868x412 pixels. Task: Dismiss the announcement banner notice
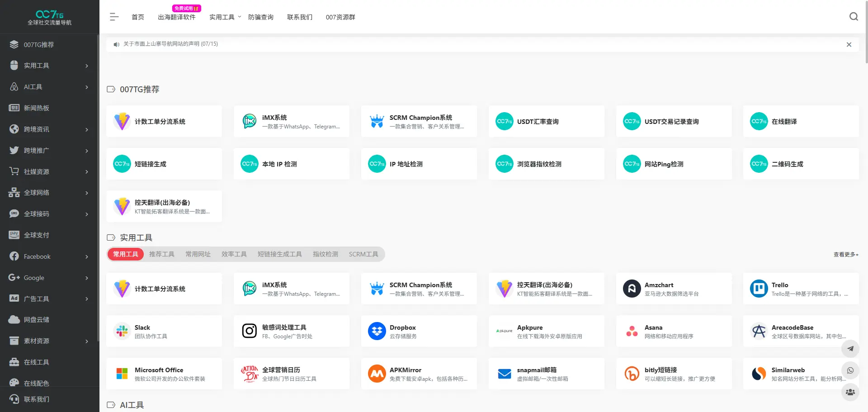849,44
